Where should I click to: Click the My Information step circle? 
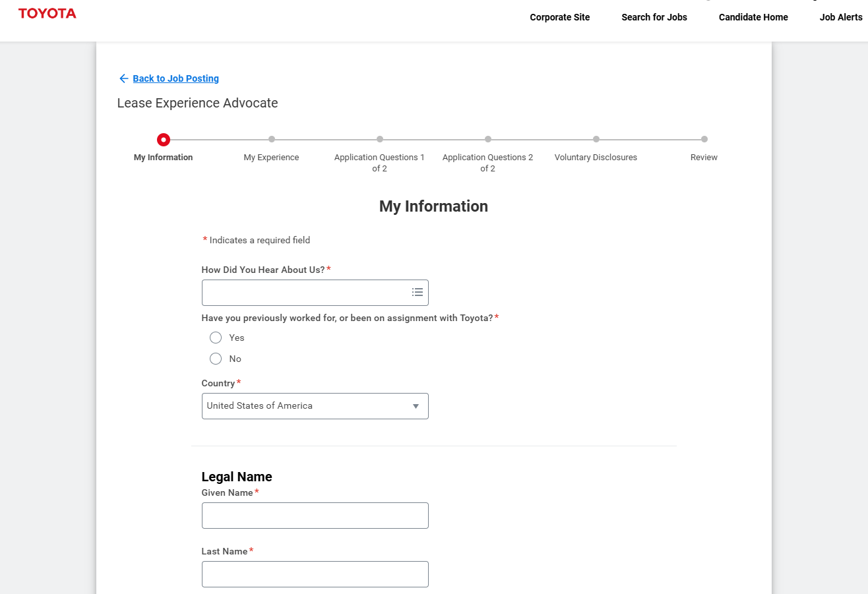[164, 139]
